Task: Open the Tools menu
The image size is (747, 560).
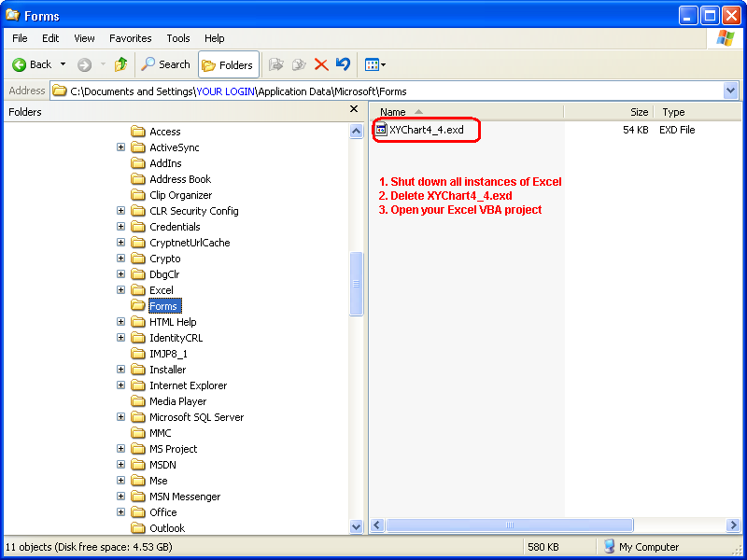Action: click(x=178, y=38)
